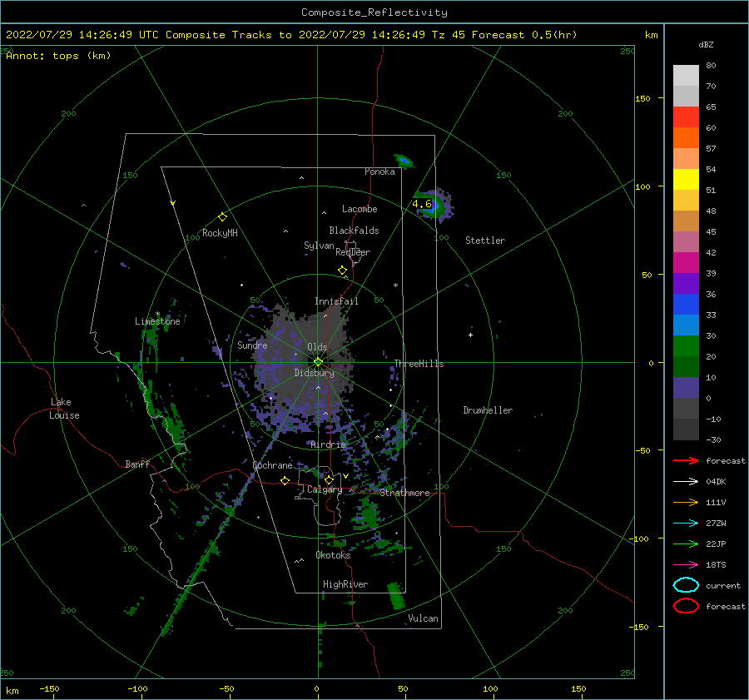Select the orange 111V arrow legend entry
The height and width of the screenshot is (700, 749).
click(x=686, y=502)
